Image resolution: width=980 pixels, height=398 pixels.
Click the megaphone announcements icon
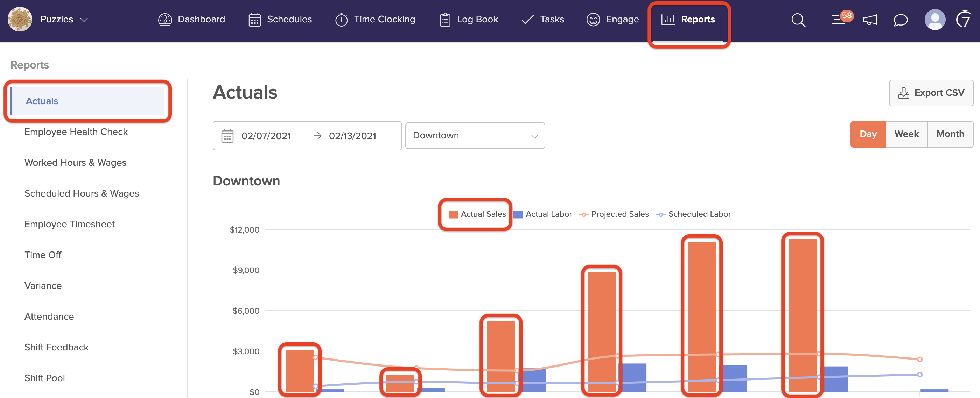click(x=870, y=20)
